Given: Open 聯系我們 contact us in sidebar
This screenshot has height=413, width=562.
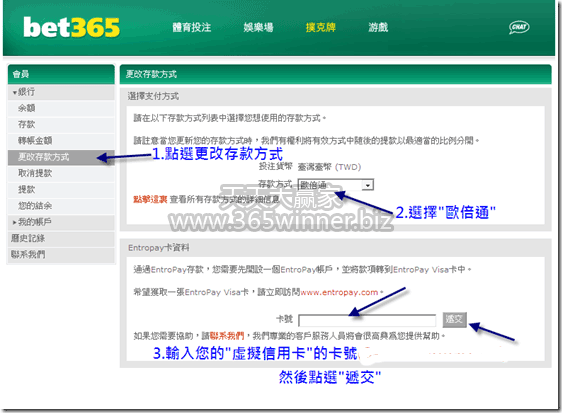Looking at the screenshot, I should 61,255.
